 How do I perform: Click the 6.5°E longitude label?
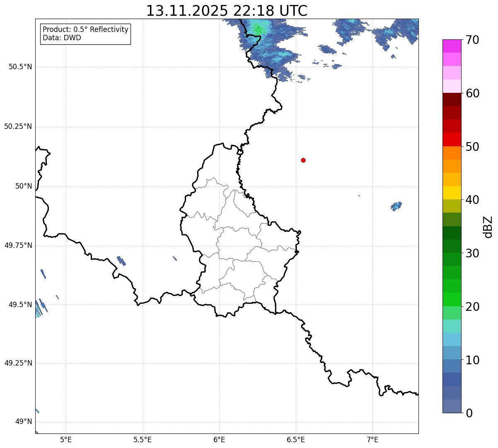click(296, 439)
